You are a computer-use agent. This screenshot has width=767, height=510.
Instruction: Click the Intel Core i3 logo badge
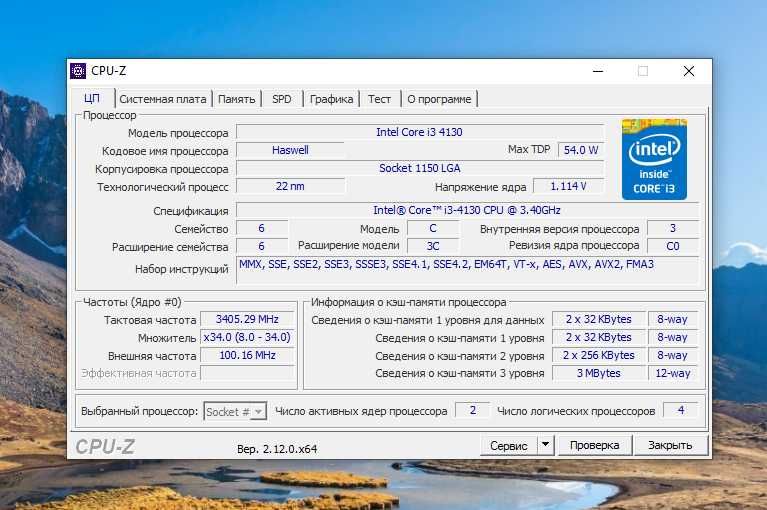pyautogui.click(x=654, y=159)
